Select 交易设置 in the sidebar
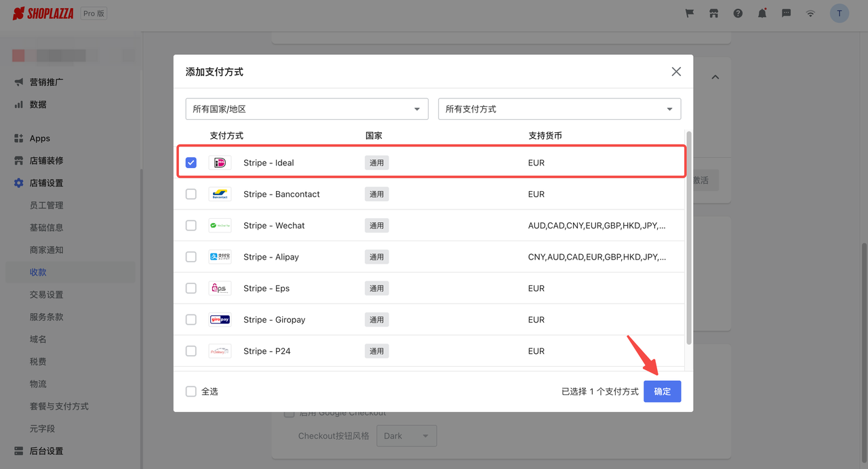This screenshot has width=868, height=469. pos(46,295)
